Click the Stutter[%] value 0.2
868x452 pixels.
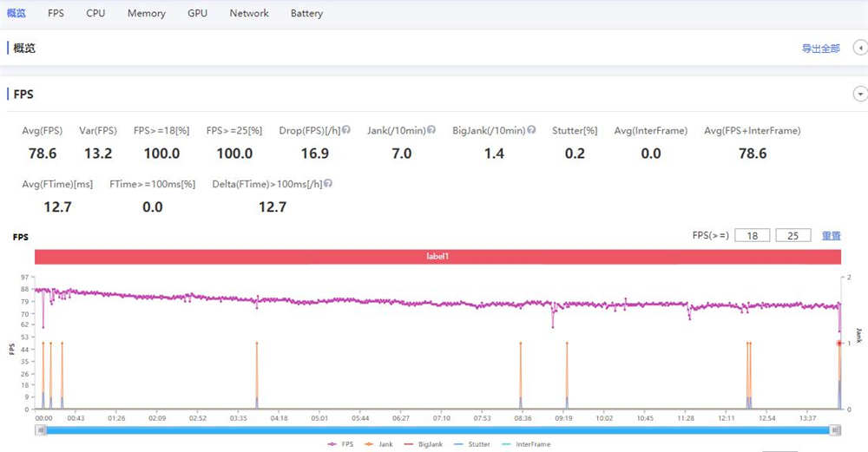tap(575, 154)
